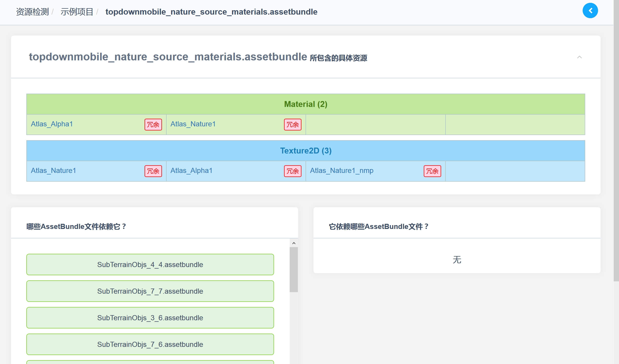Screen dimensions: 619x364
Task: Open the Atlas_Nature1 material link
Action: 193,124
